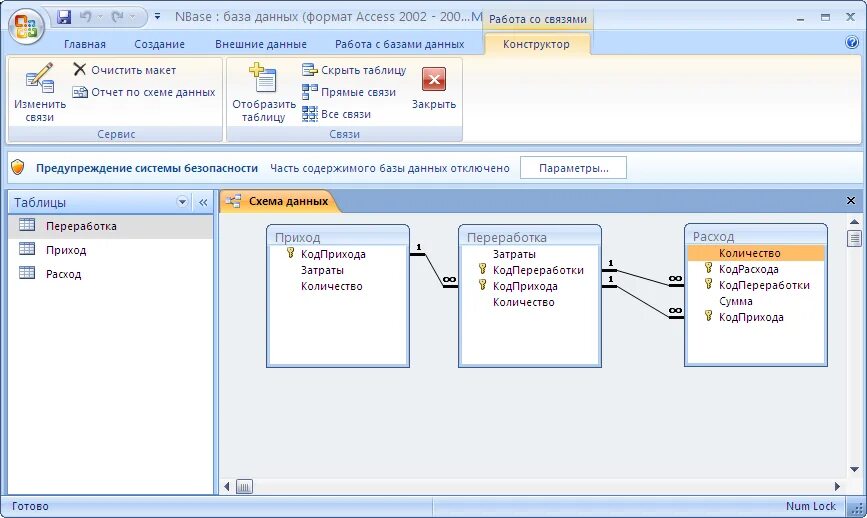Switch to the Главная ribbon tab

click(85, 44)
